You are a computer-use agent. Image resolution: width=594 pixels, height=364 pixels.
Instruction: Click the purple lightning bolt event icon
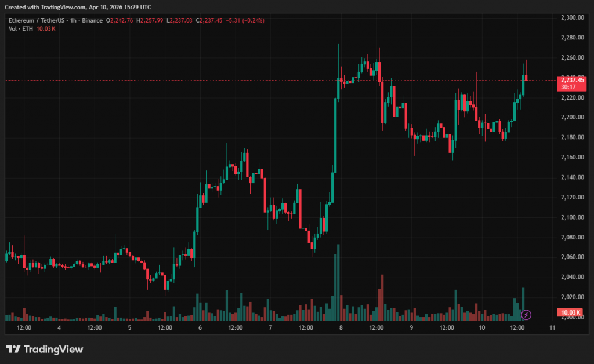pos(526,315)
